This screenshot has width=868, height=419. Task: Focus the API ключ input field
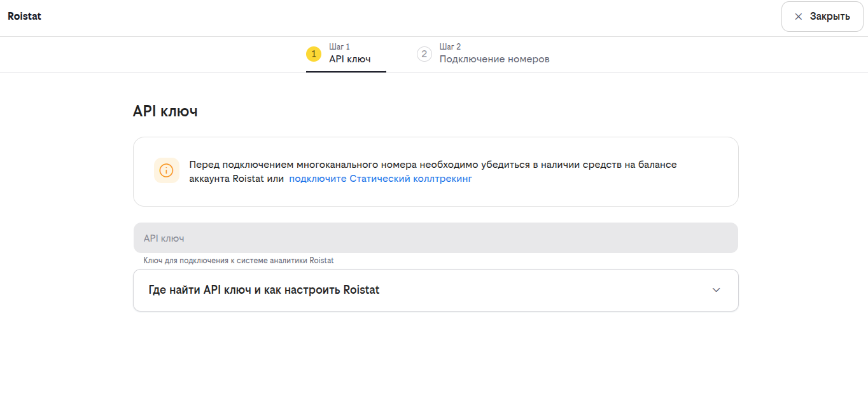coord(436,238)
